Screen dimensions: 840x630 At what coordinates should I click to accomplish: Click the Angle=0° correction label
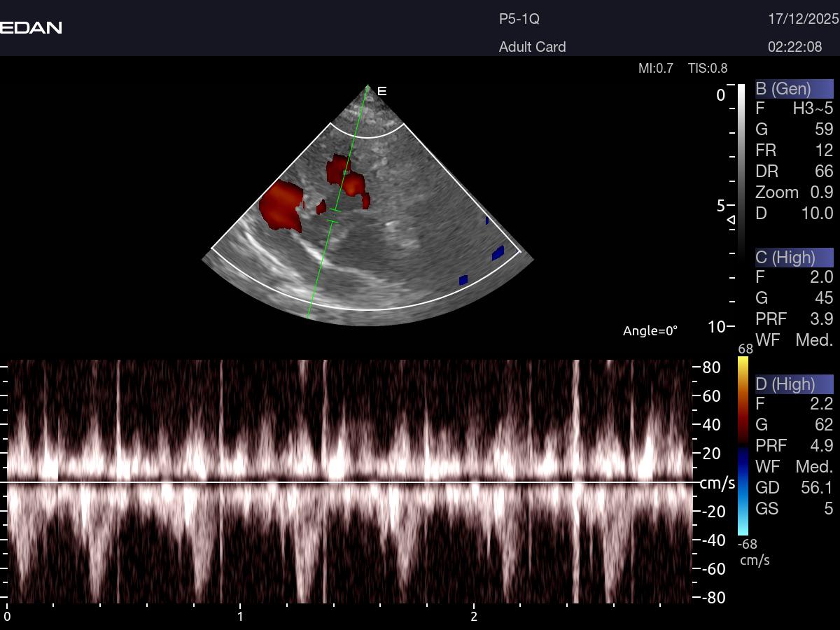click(x=650, y=330)
